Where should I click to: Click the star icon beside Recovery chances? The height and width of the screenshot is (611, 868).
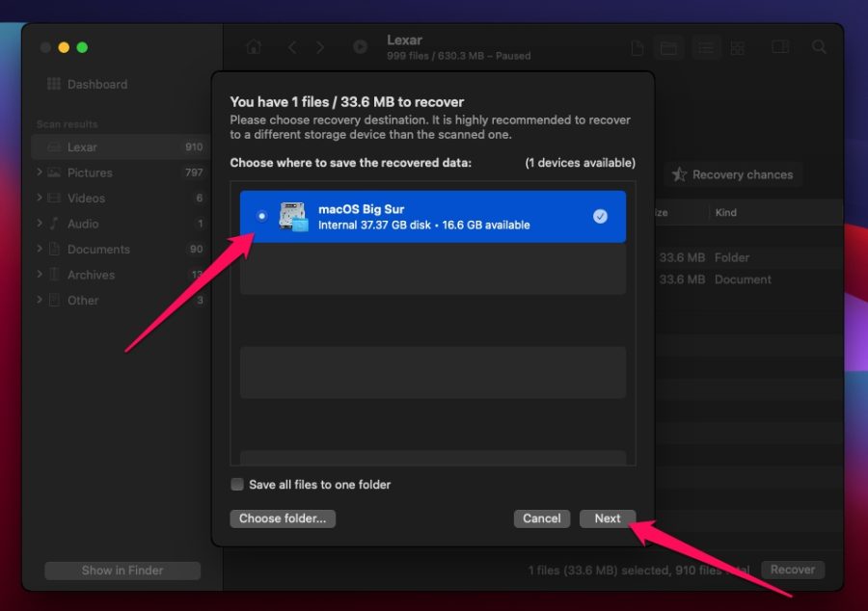[679, 174]
